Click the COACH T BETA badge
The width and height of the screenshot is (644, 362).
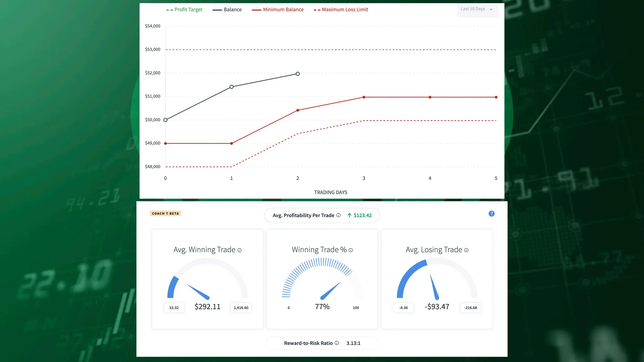click(165, 213)
